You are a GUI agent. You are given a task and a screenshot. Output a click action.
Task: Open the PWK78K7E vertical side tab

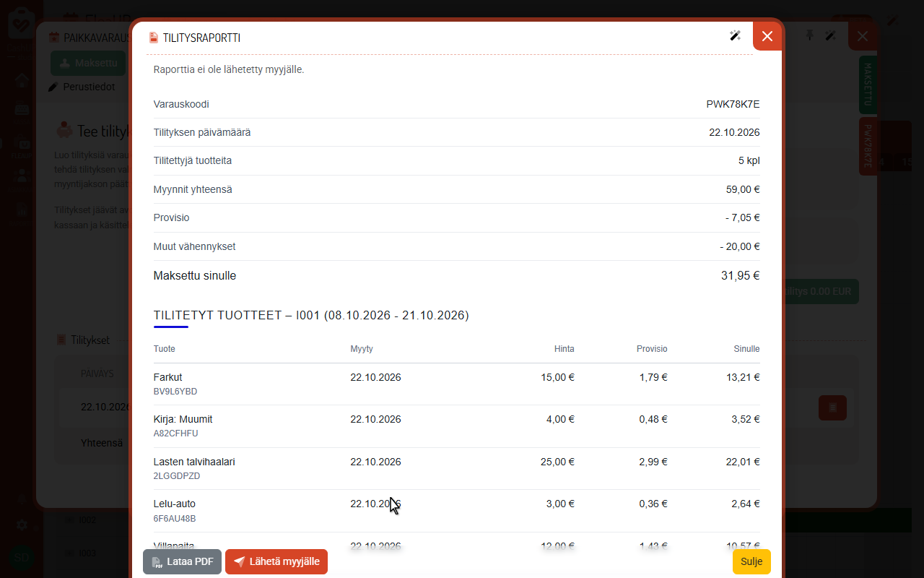tap(868, 147)
